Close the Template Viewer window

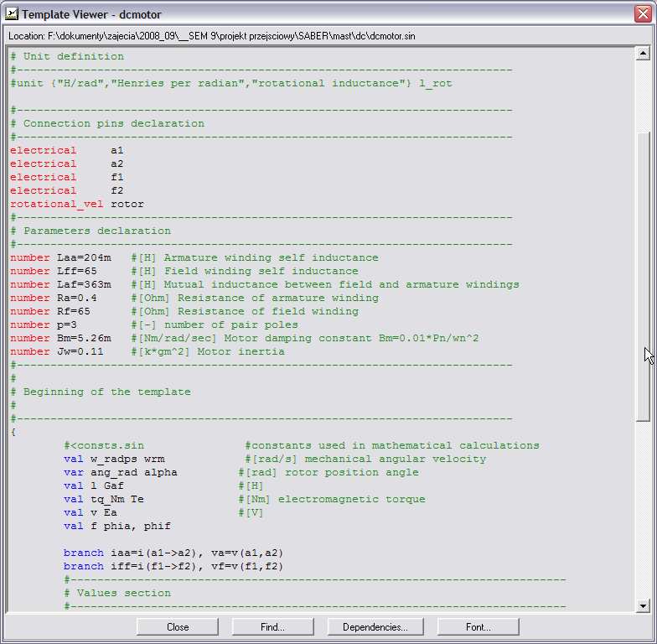(643, 13)
